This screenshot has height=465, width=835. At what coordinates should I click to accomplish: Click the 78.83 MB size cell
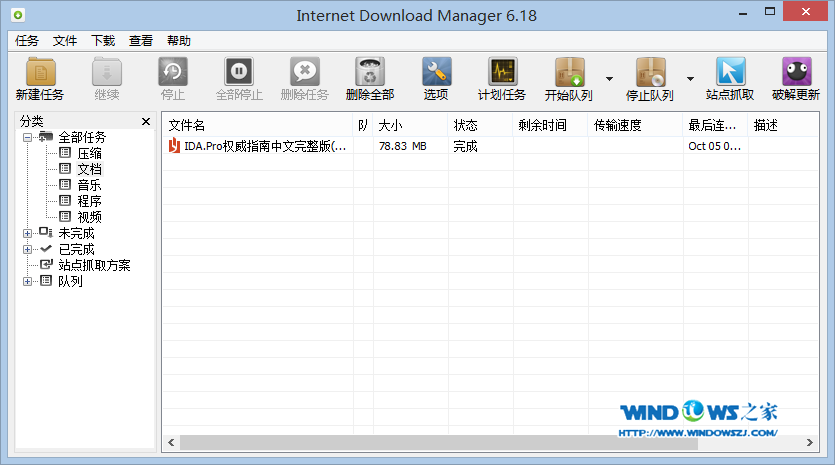403,146
